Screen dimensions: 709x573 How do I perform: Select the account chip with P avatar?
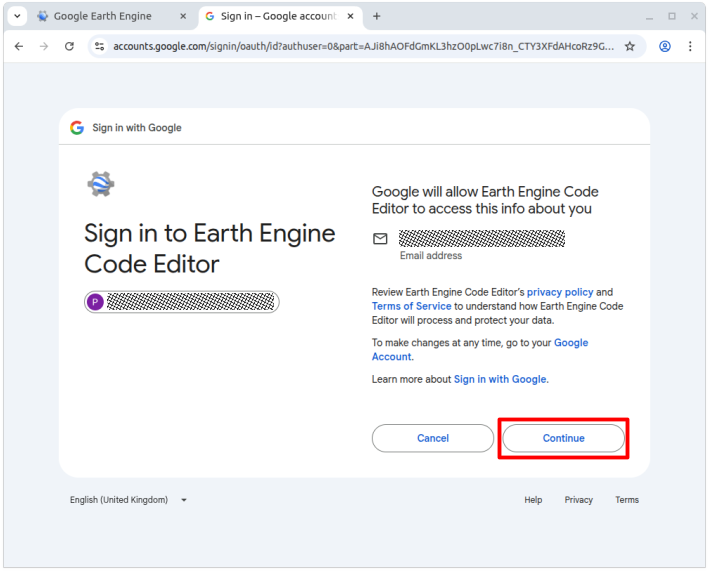tap(181, 302)
